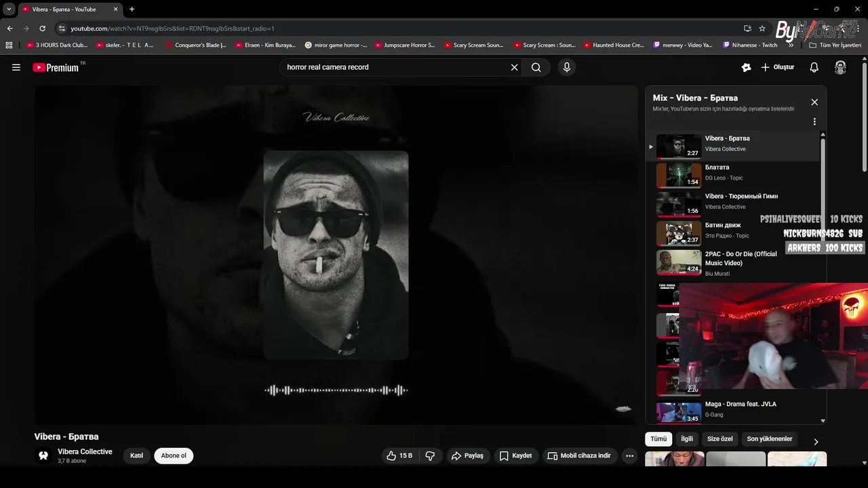The height and width of the screenshot is (488, 868).
Task: Click the video player area
Action: pos(336,254)
